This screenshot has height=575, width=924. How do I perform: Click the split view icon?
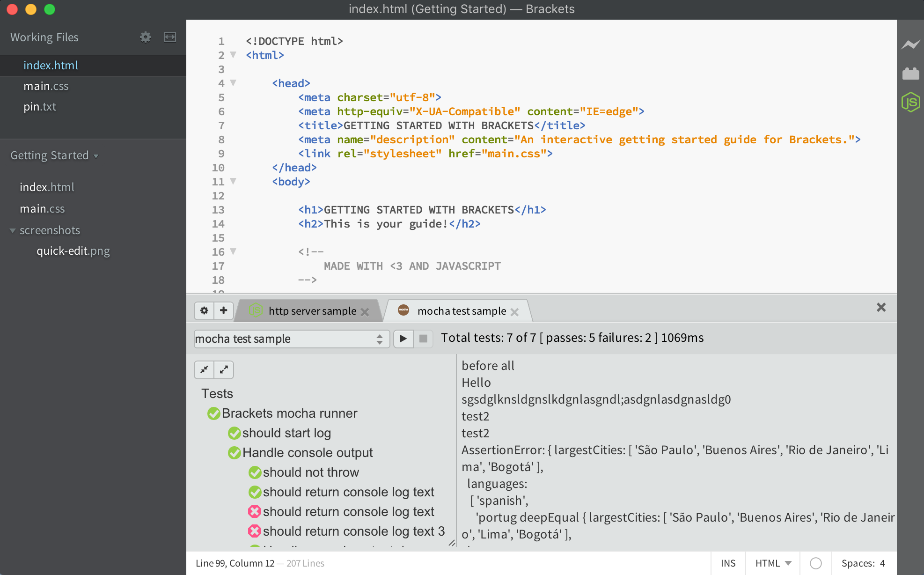(x=170, y=37)
